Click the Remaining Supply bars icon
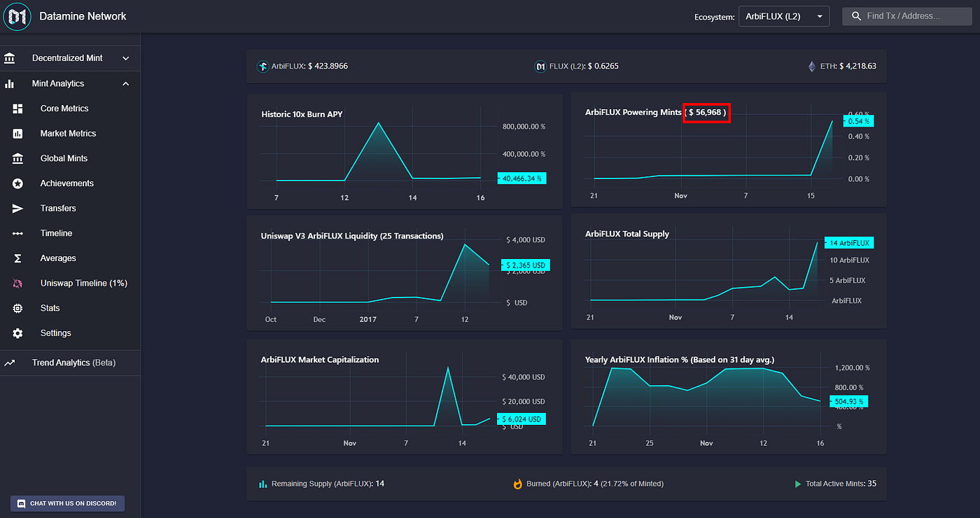 (x=263, y=484)
